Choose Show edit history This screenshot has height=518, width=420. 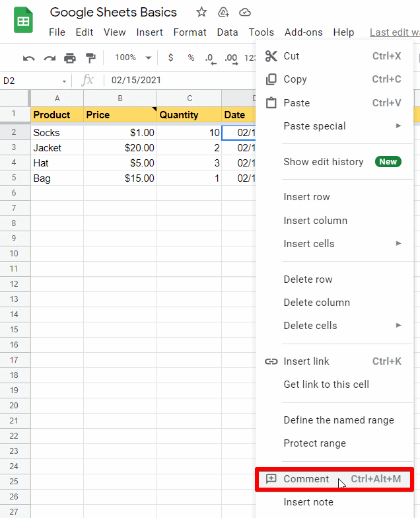334,161
